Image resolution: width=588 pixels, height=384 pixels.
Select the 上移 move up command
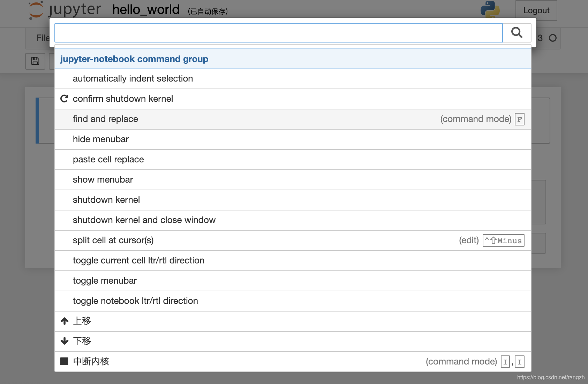pyautogui.click(x=293, y=321)
